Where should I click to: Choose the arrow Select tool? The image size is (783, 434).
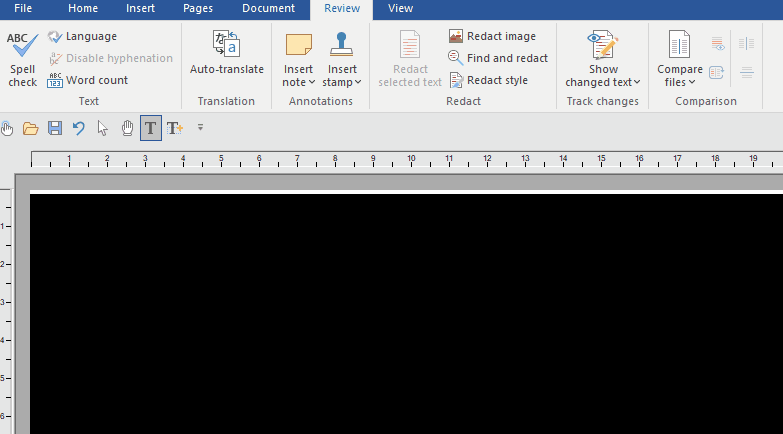coord(103,128)
